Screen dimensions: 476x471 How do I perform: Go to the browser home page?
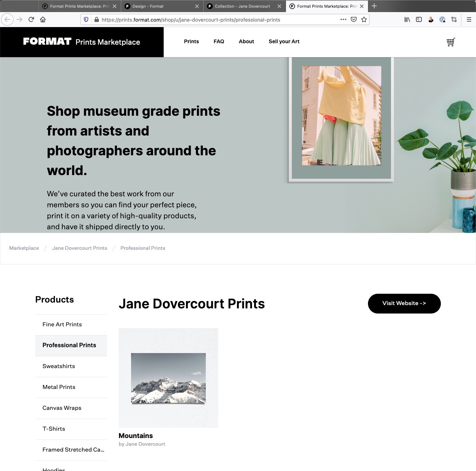coord(43,19)
